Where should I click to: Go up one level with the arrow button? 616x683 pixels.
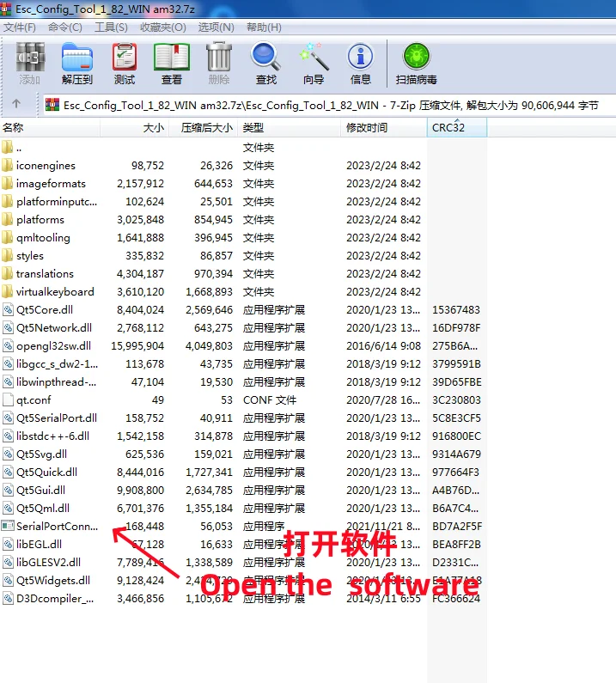click(x=16, y=104)
